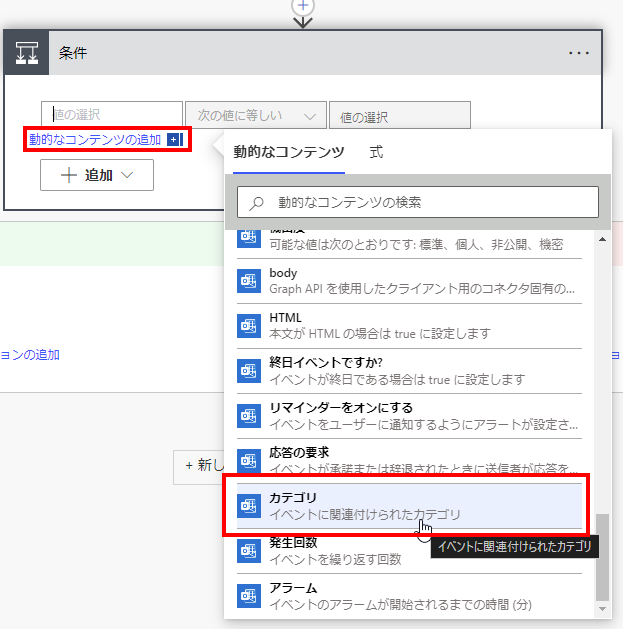Click the partially visible + 新し button
Viewport: 623px width, 629px height.
pos(199,467)
